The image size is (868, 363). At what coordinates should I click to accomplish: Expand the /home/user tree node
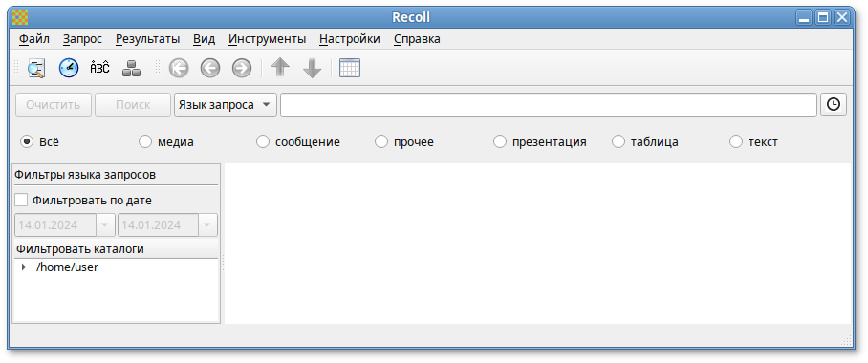(23, 267)
